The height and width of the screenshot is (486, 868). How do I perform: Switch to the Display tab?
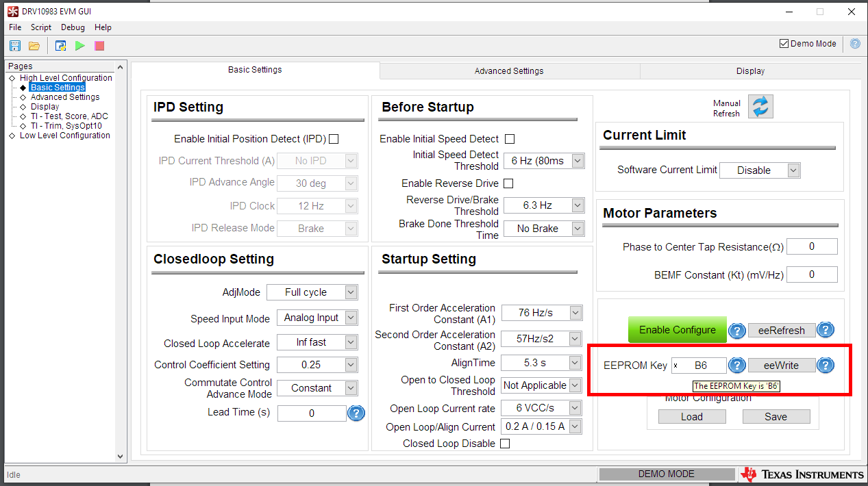click(x=750, y=71)
